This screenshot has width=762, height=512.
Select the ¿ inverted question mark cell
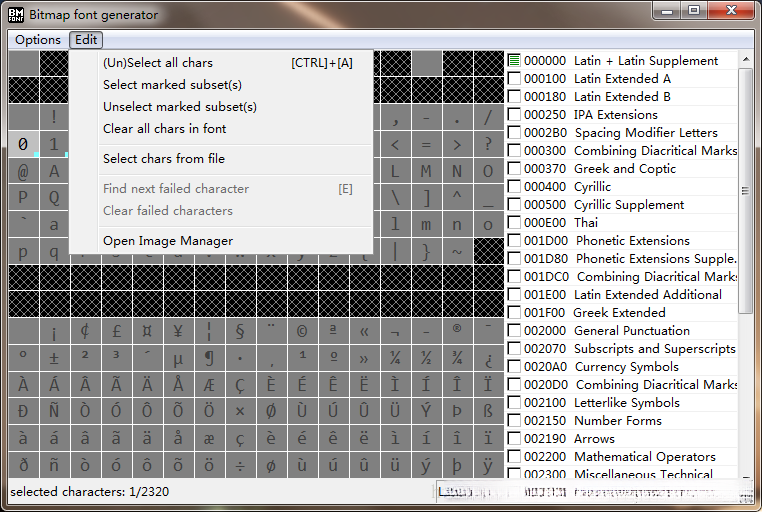tap(488, 358)
